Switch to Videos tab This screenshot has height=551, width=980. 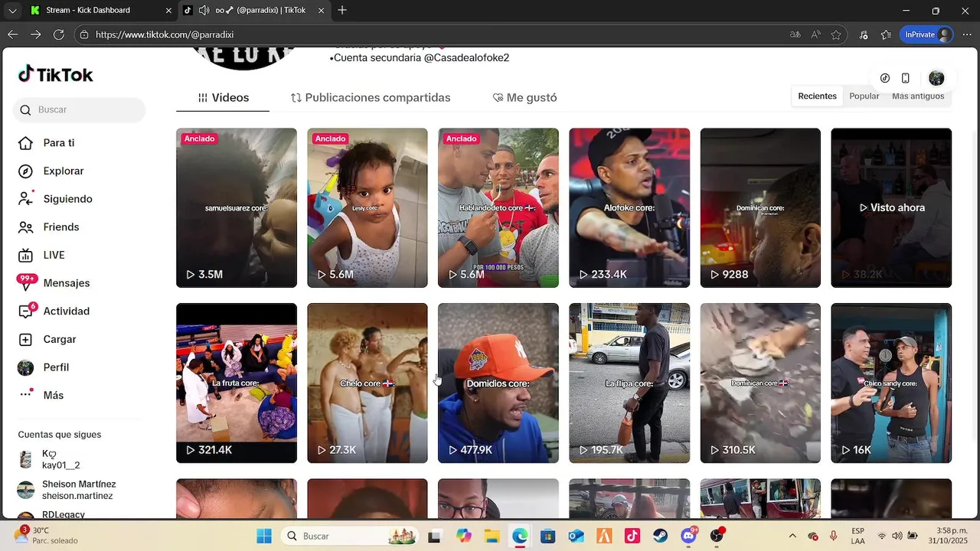click(223, 98)
